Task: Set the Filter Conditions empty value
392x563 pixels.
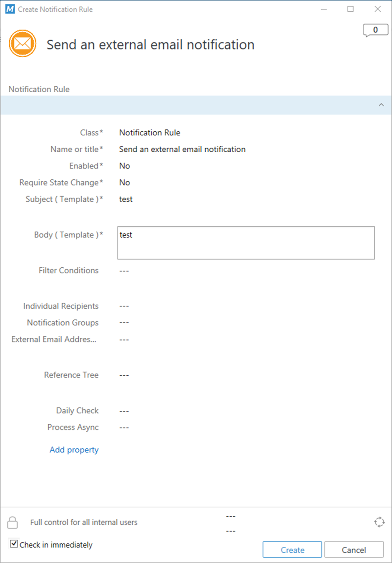Action: click(124, 271)
